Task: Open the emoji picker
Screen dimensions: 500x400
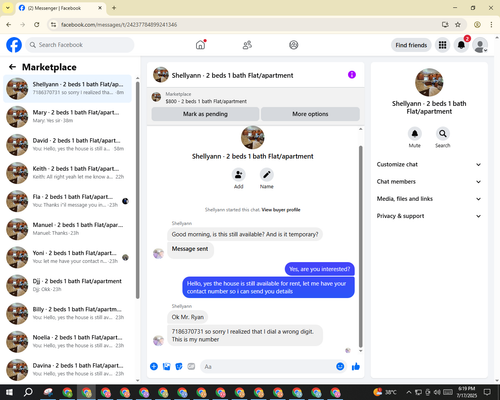Action: pyautogui.click(x=340, y=366)
